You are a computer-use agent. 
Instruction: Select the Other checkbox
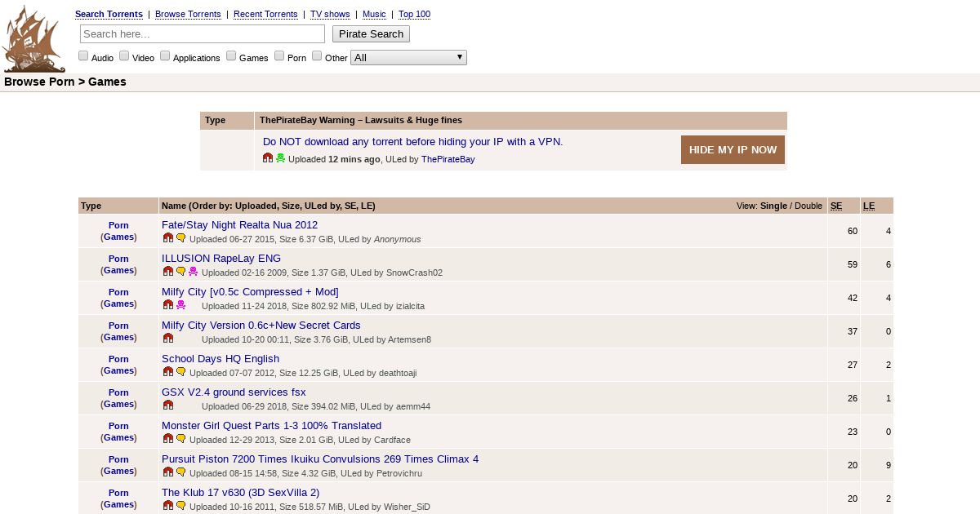[x=317, y=55]
